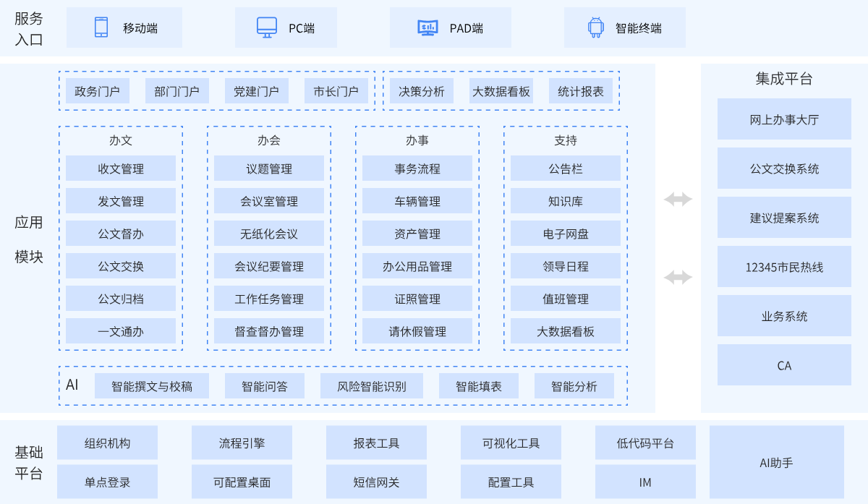
Task: Click the 低代码平台 block
Action: point(645,443)
